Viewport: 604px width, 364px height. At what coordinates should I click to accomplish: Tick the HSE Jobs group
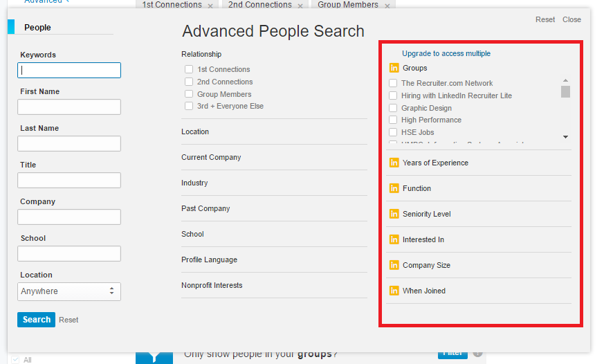pyautogui.click(x=393, y=132)
